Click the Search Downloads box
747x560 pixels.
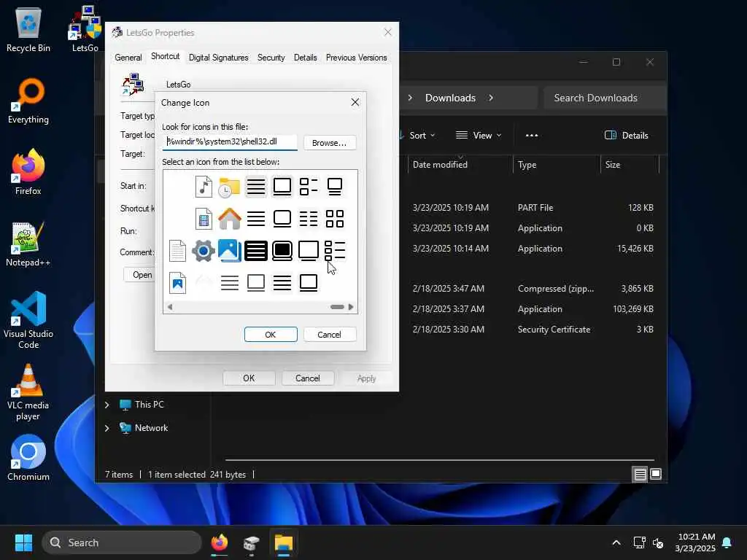[605, 98]
